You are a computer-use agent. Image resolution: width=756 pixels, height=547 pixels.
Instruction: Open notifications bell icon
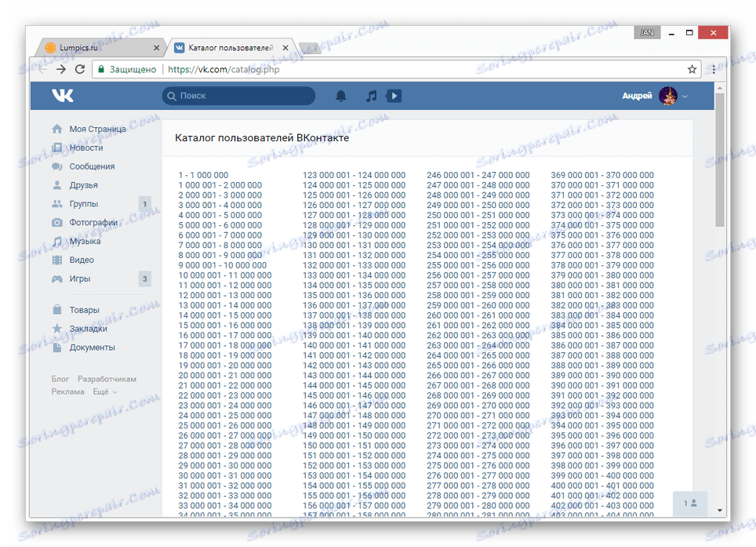point(341,96)
